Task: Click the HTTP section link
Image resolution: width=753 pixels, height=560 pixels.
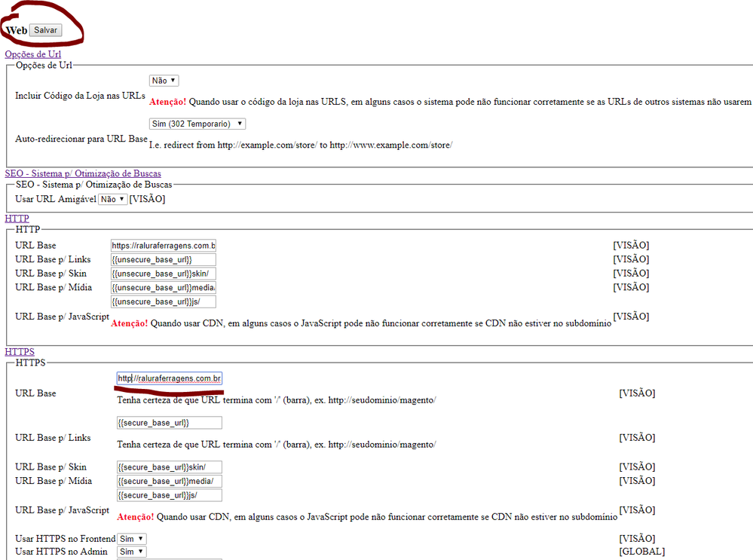Action: [x=17, y=219]
